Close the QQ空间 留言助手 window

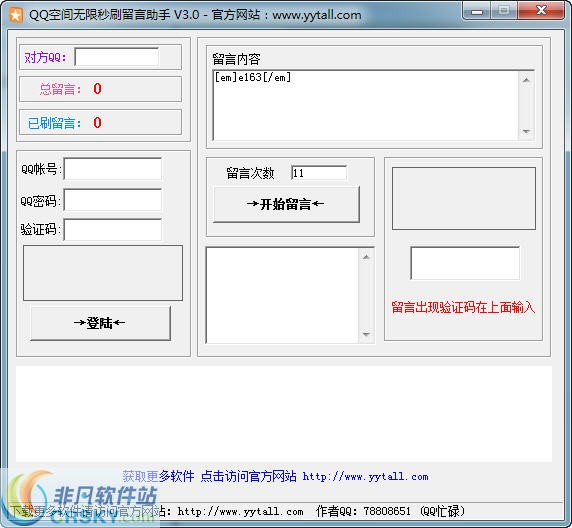[541, 11]
